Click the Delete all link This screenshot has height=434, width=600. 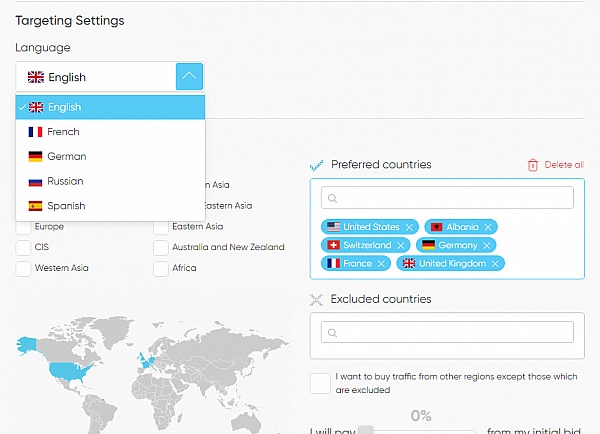tap(564, 165)
